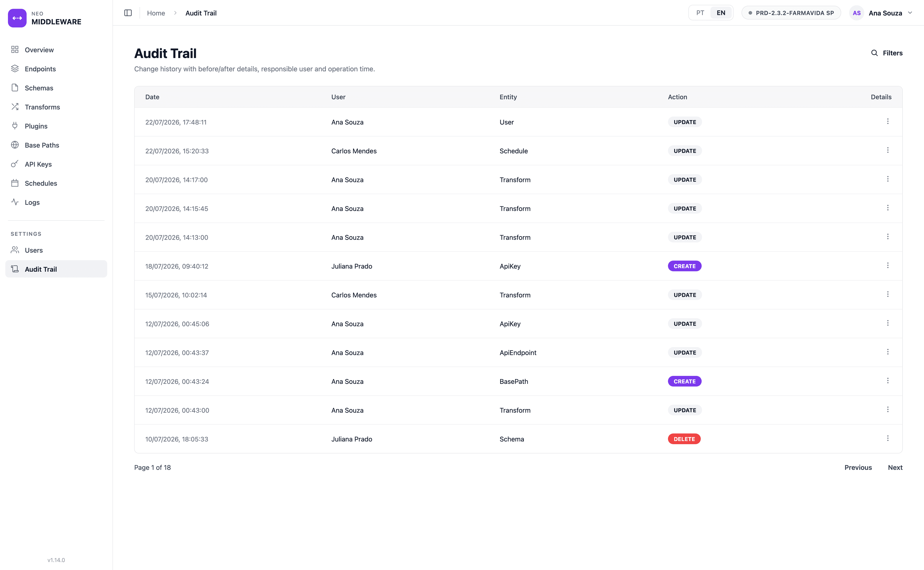Viewport: 924px width, 570px height.
Task: Click the Date column header
Action: [152, 97]
